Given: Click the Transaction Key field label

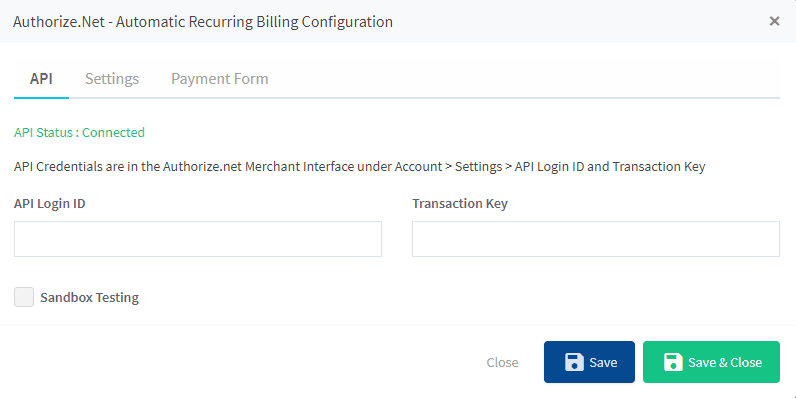Looking at the screenshot, I should (460, 204).
